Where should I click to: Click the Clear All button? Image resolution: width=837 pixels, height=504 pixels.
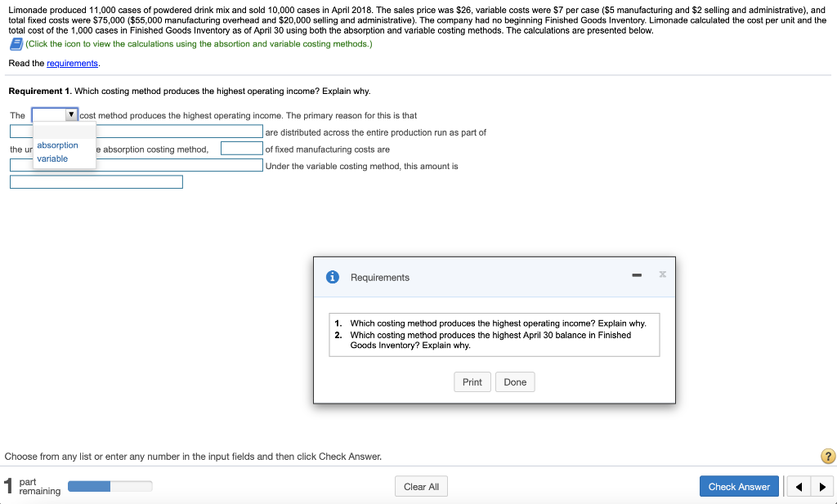click(421, 486)
